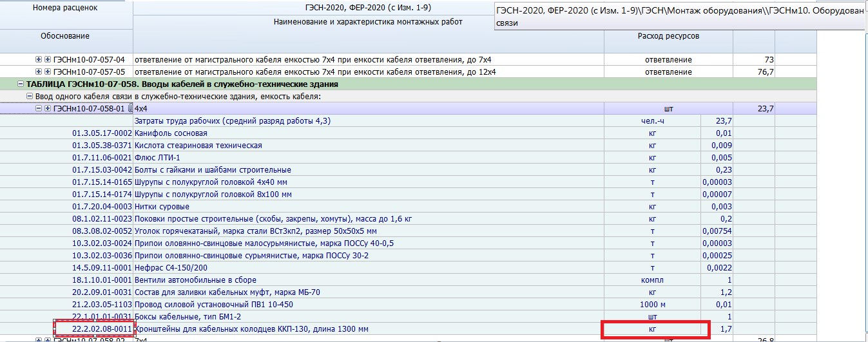Select resource code 08.1.02.11-0023
This screenshot has width=868, height=342.
tap(102, 219)
